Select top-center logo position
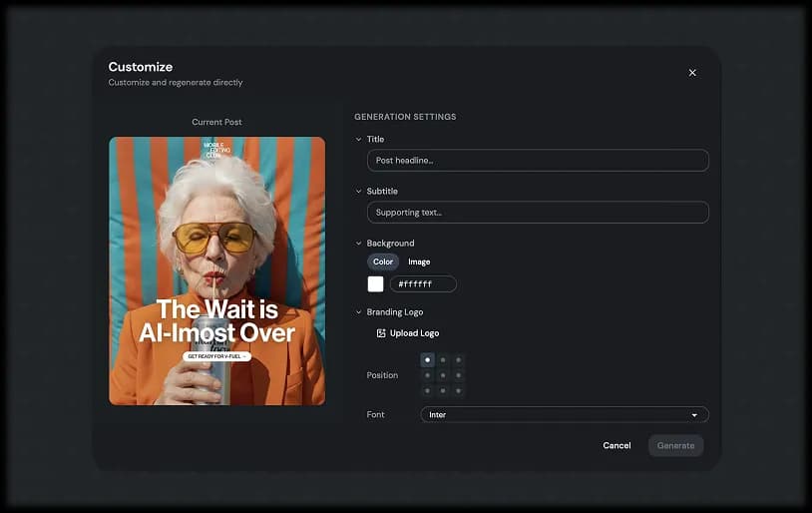The height and width of the screenshot is (513, 812). pyautogui.click(x=443, y=359)
